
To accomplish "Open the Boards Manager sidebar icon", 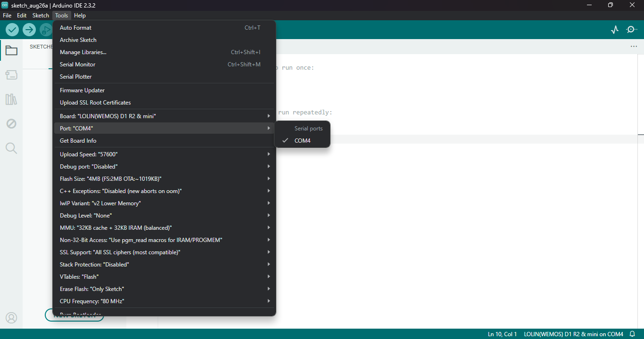I will point(11,75).
